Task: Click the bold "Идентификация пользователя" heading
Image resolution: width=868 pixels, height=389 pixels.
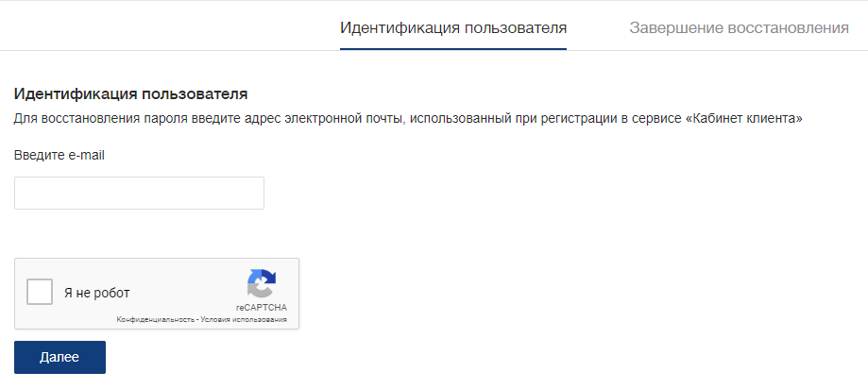Action: [130, 94]
